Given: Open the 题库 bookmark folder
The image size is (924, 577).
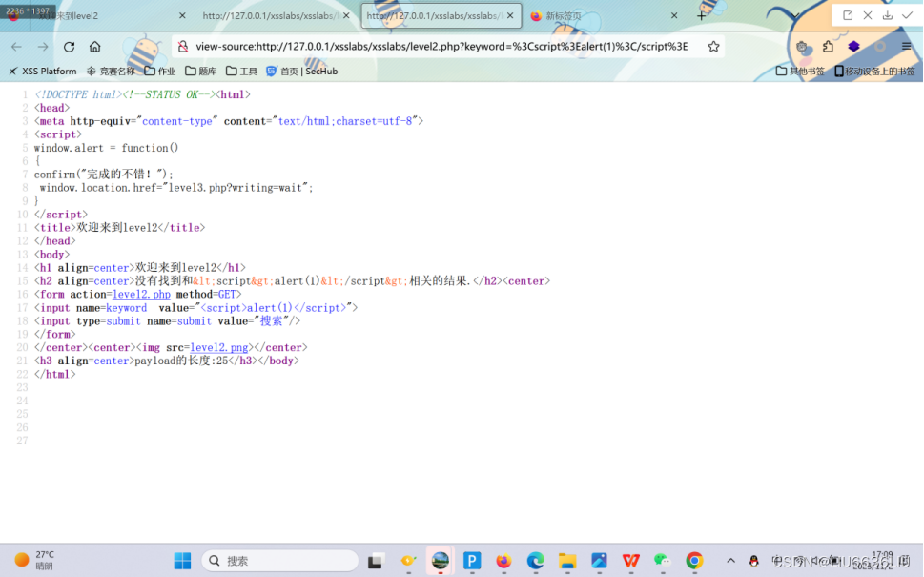Looking at the screenshot, I should coord(201,72).
